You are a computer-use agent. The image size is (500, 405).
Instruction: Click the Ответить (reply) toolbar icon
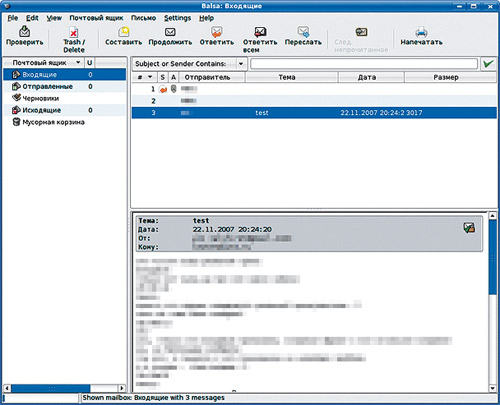click(x=216, y=32)
